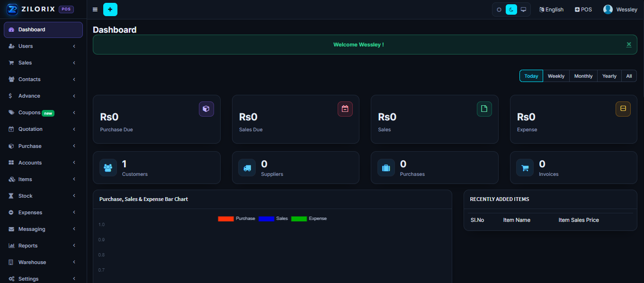Switch to light theme sun icon
This screenshot has width=644, height=283.
pos(499,9)
